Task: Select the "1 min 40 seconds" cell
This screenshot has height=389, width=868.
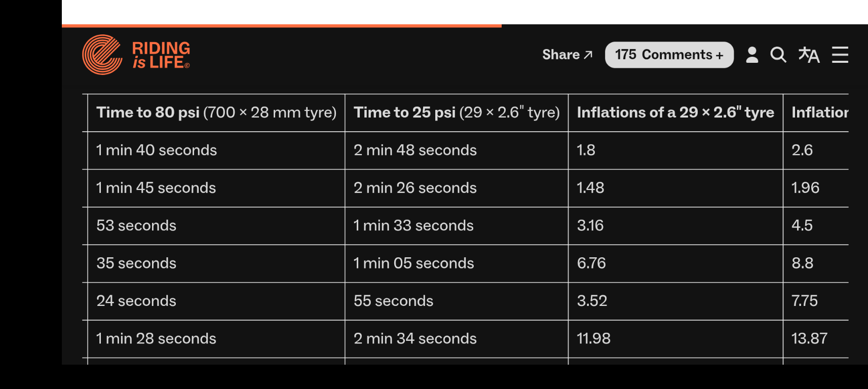Action: 157,150
